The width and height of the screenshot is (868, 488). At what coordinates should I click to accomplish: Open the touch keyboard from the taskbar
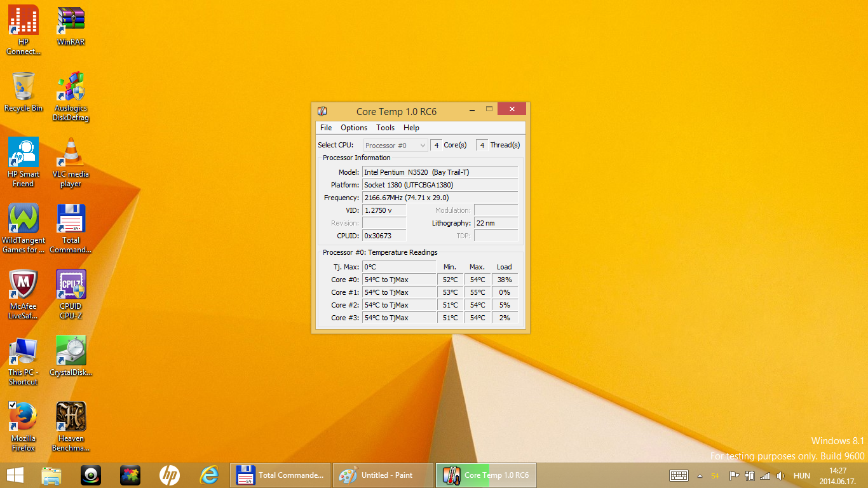tap(679, 475)
